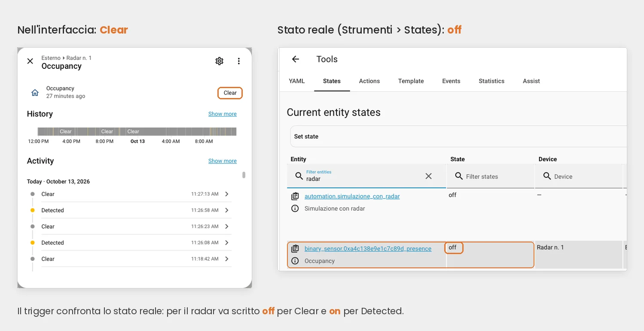
Task: Click the Esterno breadcrumb in Occupancy dialog
Action: (51, 58)
